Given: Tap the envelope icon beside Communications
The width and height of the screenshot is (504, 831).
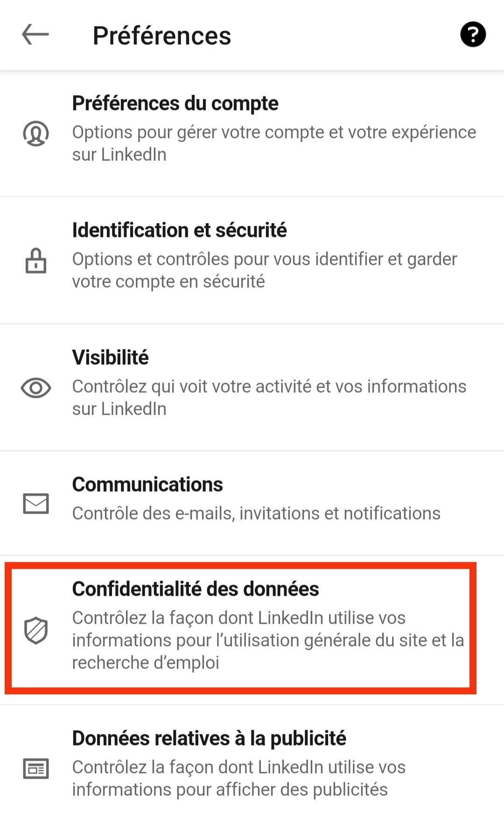Looking at the screenshot, I should (x=35, y=503).
